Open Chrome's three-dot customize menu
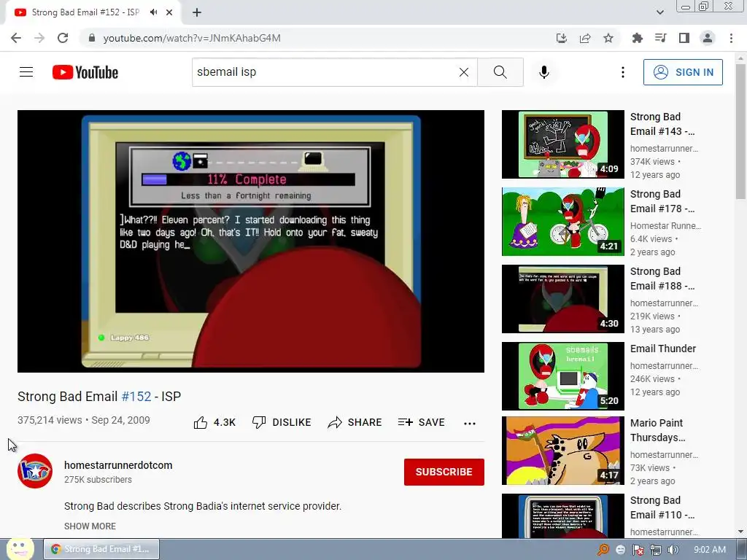 tap(731, 38)
